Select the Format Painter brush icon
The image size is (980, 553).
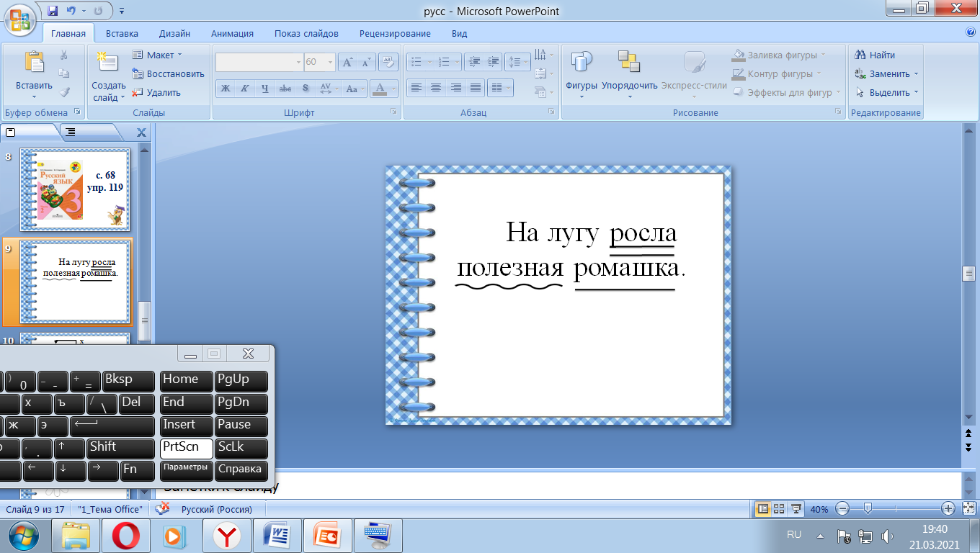coord(64,92)
